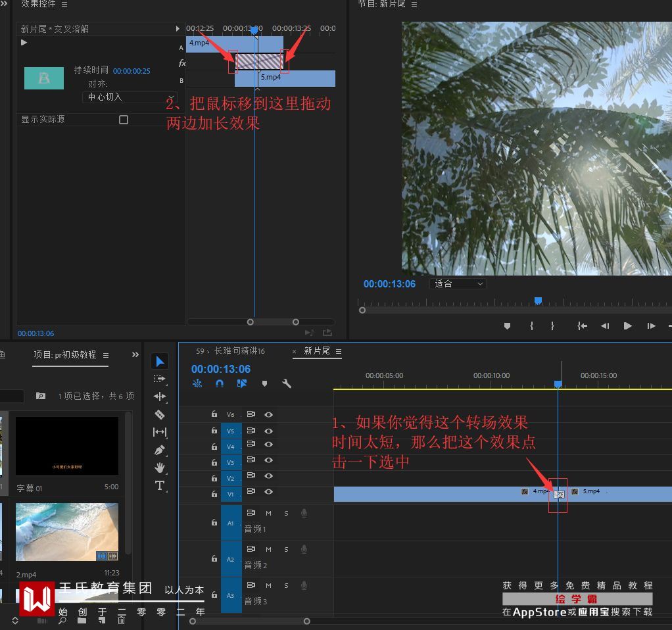The image size is (672, 630).
Task: Mark In point in Program monitor
Action: tap(531, 326)
